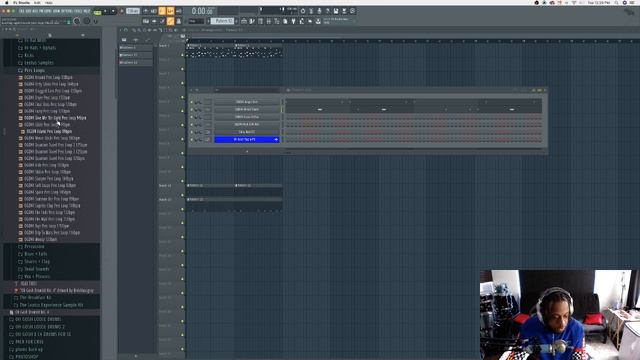Collapse the Perc Loops folder in browser
This screenshot has height=360, width=640.
[34, 70]
